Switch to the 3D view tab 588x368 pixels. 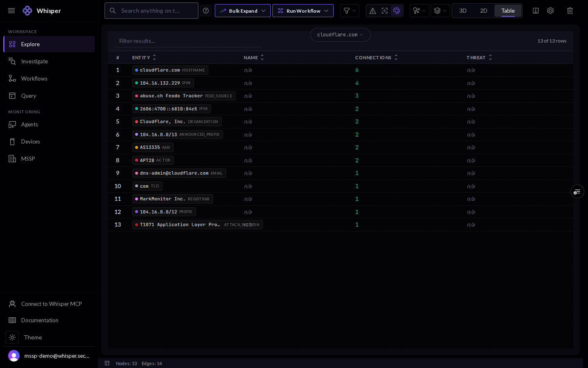pos(463,11)
